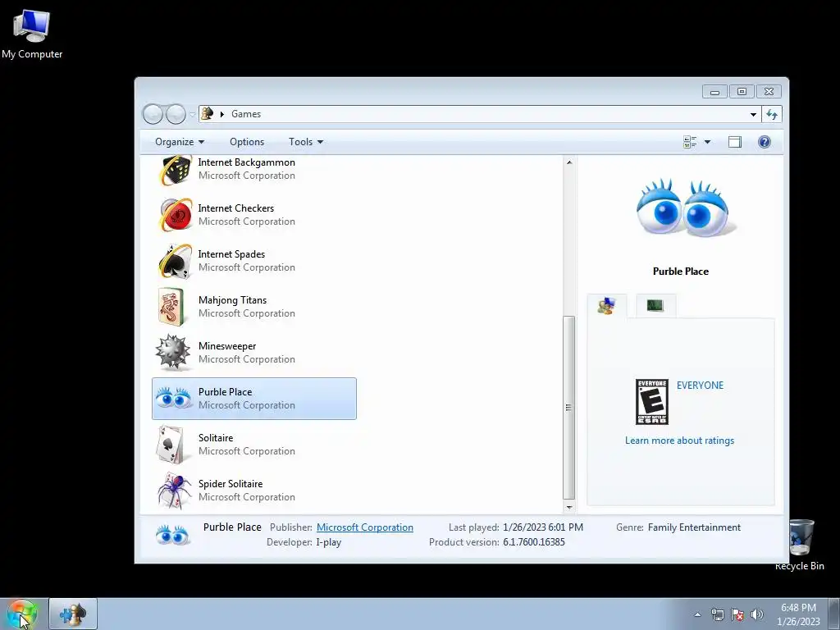840x630 pixels.
Task: Open the Options toolbar item
Action: tap(247, 142)
